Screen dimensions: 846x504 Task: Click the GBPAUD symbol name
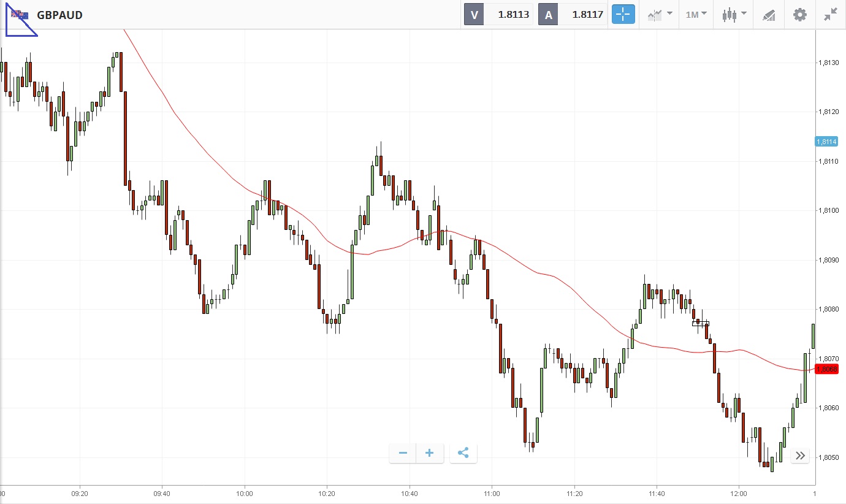click(59, 15)
